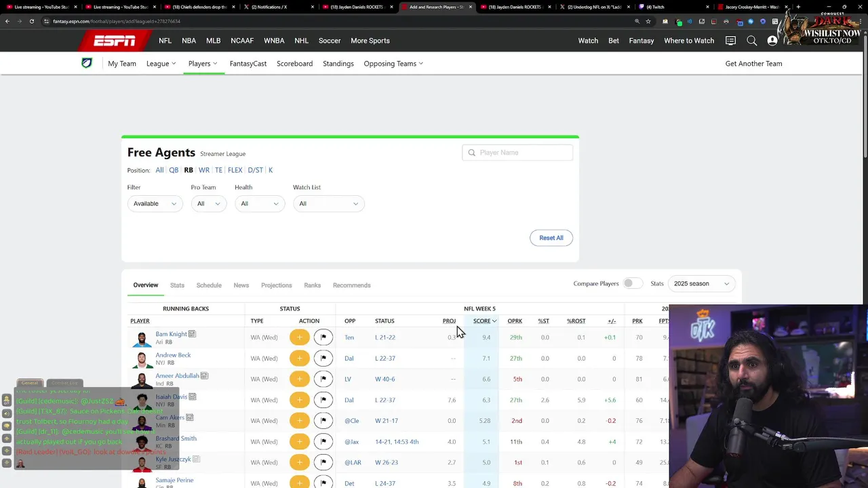The image size is (868, 488).
Task: Toggle the Compare Players switch
Action: point(632,283)
